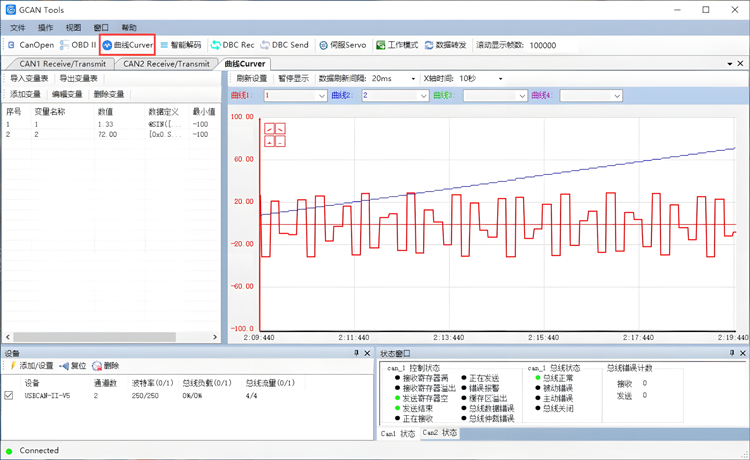This screenshot has height=460, width=750.
Task: Click 暂停显示 to pause the curve
Action: [x=293, y=78]
